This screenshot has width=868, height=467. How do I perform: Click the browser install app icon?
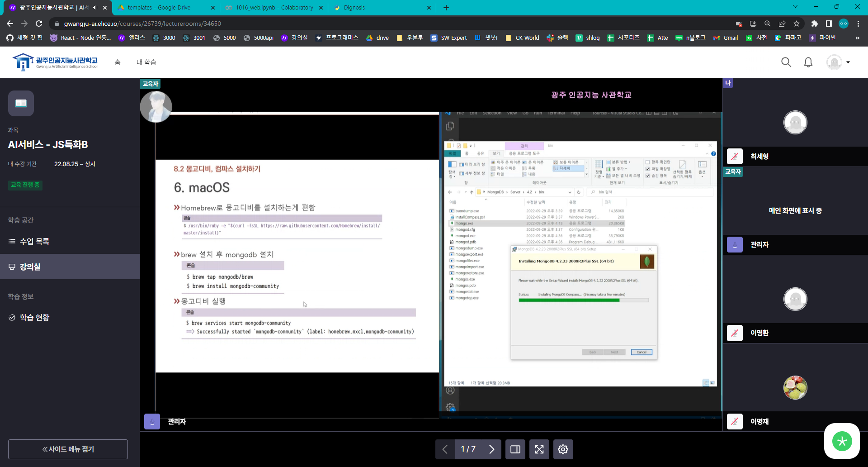pyautogui.click(x=753, y=24)
